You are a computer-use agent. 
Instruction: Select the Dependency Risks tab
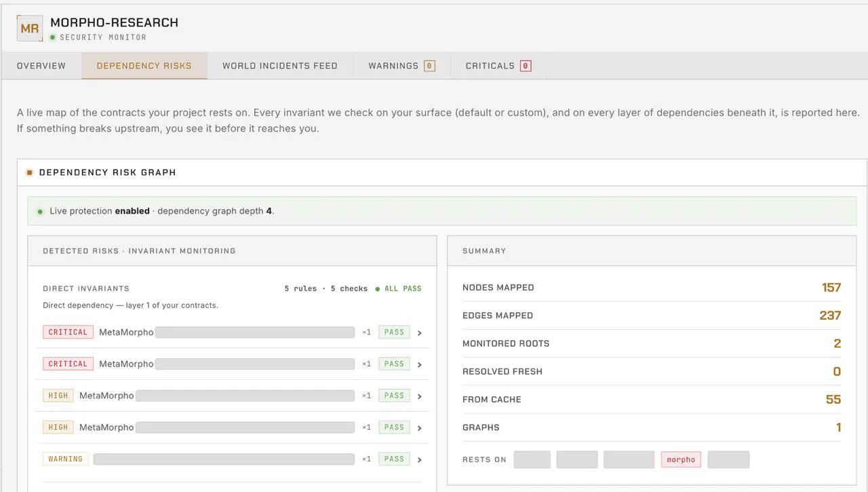pyautogui.click(x=144, y=66)
